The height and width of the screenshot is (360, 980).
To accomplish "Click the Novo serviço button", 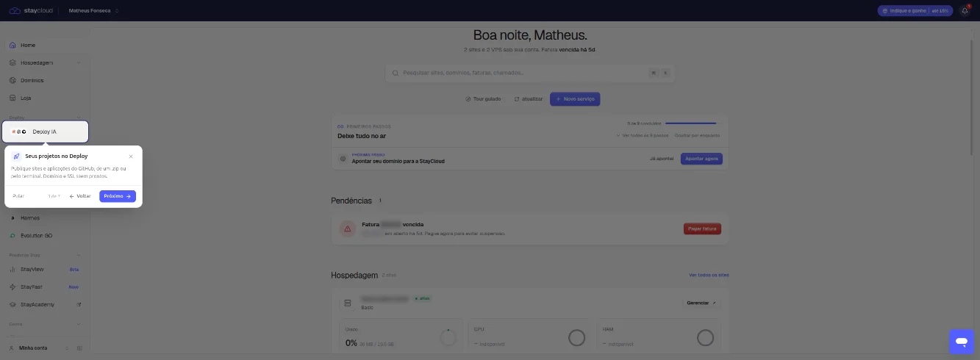I will point(575,98).
